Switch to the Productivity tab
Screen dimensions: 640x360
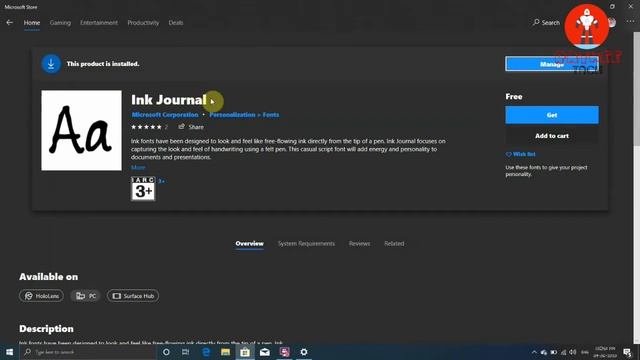(143, 22)
